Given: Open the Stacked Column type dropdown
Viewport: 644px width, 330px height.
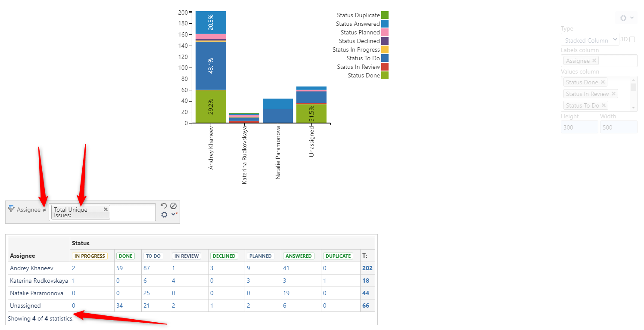Looking at the screenshot, I should (x=590, y=40).
